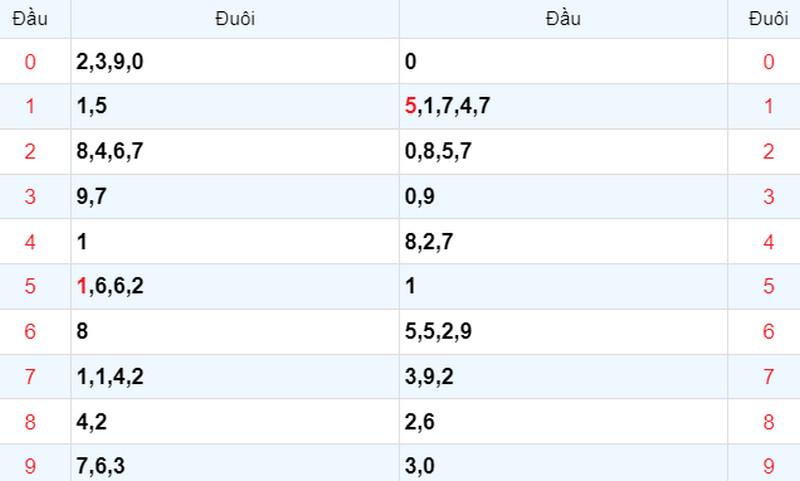
Task: Click the cell showing 3,0
Action: tap(563, 463)
